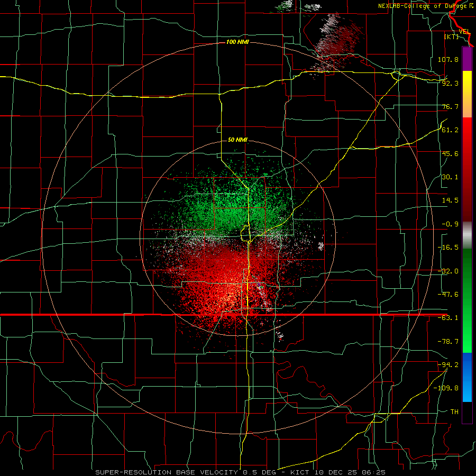
Task: Click the blue segment of the color bar
Action: tap(467, 377)
